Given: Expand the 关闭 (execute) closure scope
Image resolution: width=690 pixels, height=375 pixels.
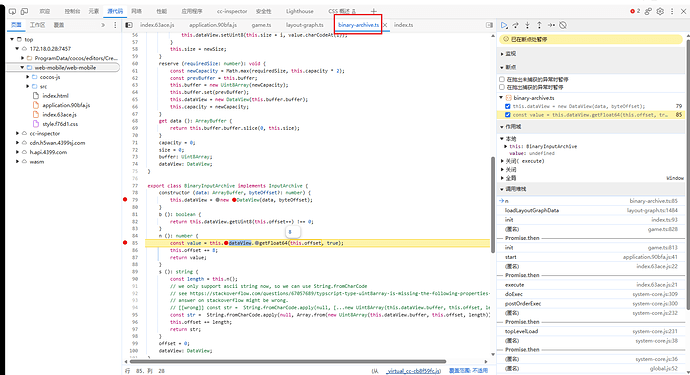Looking at the screenshot, I should pos(503,161).
